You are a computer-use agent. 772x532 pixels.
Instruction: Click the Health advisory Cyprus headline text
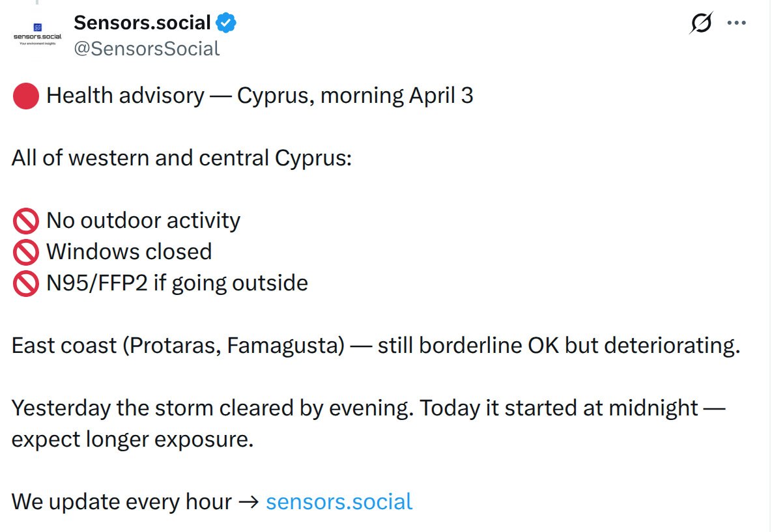pyautogui.click(x=259, y=96)
